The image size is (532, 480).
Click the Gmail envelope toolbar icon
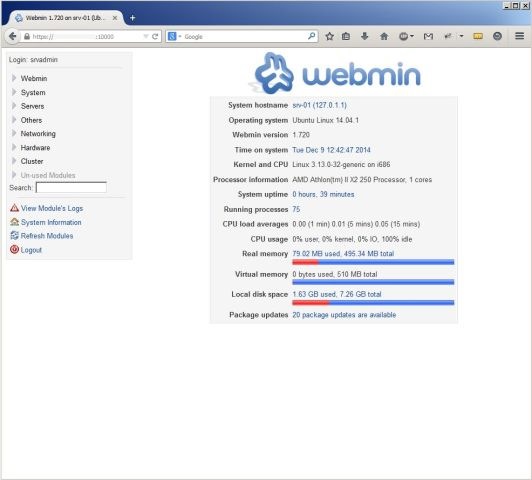click(428, 36)
